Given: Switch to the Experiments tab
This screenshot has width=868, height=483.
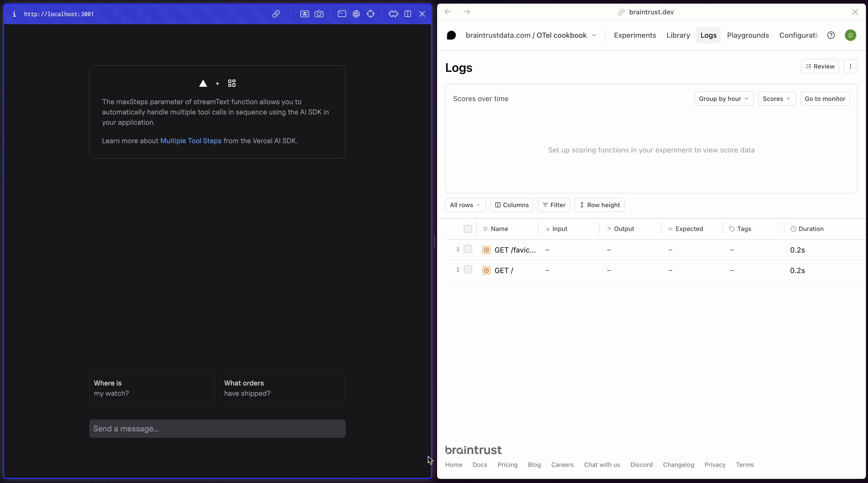Looking at the screenshot, I should click(635, 35).
